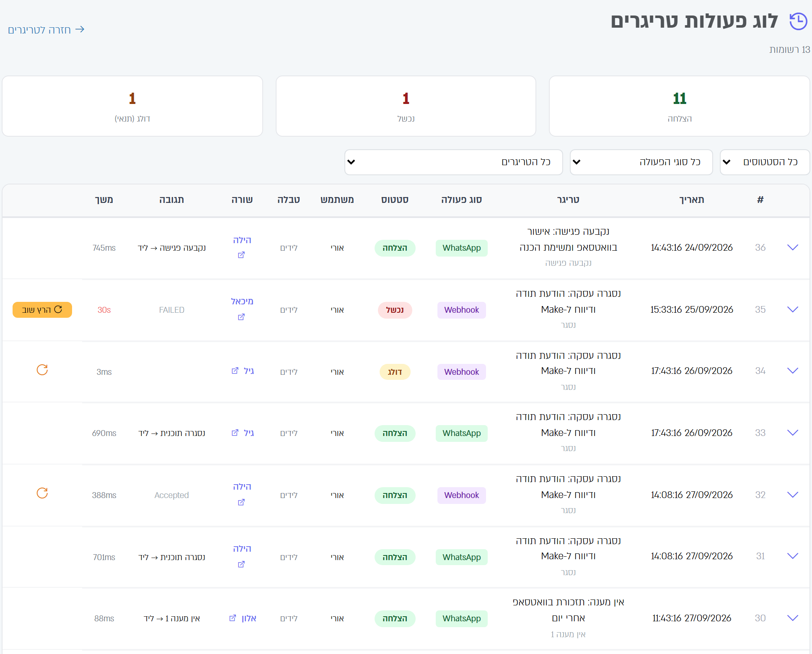812x654 pixels.
Task: Click the retry icon in row 32
Action: [42, 493]
